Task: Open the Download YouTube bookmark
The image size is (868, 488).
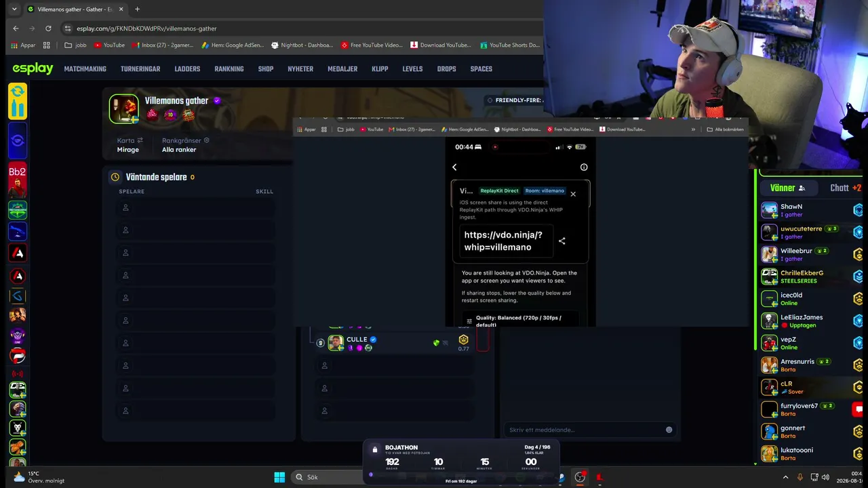Action: pyautogui.click(x=441, y=45)
